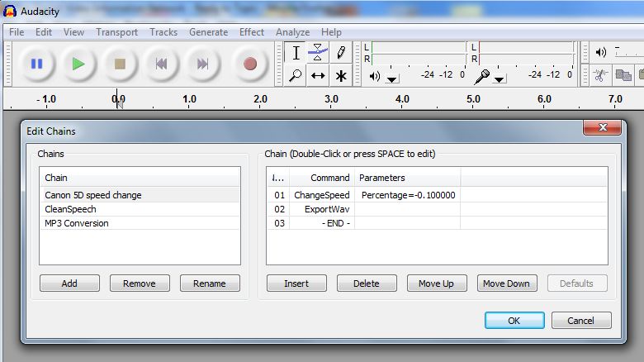Open the Analyze menu
644x362 pixels.
[293, 32]
